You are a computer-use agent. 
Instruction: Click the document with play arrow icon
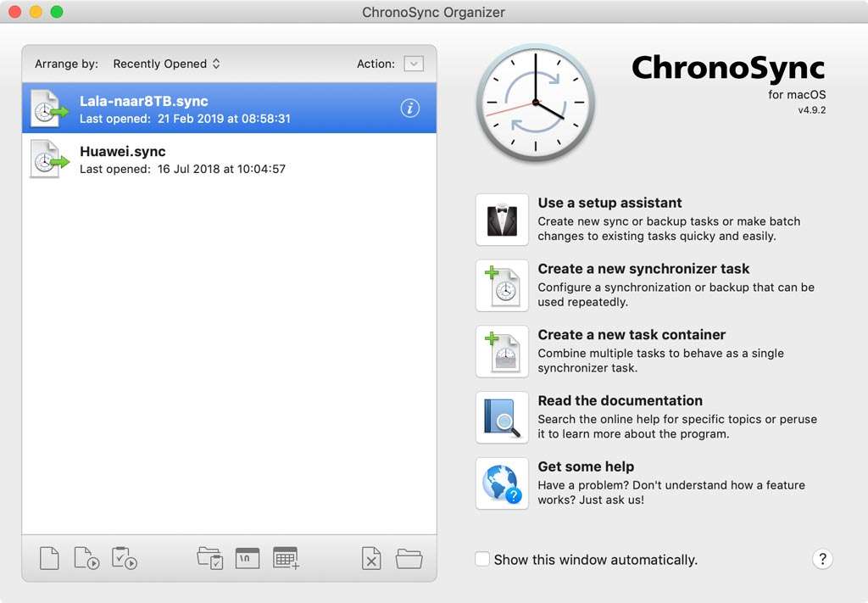[86, 558]
